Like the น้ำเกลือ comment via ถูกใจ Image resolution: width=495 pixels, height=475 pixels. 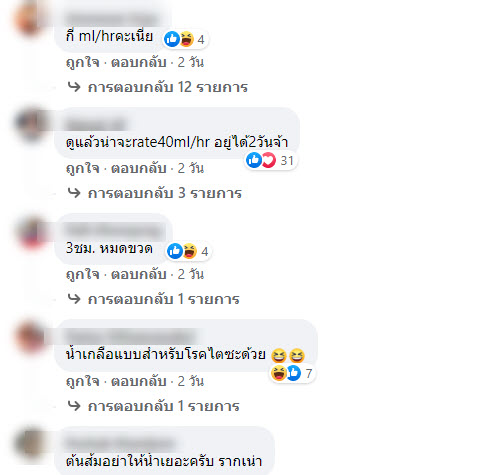point(83,381)
